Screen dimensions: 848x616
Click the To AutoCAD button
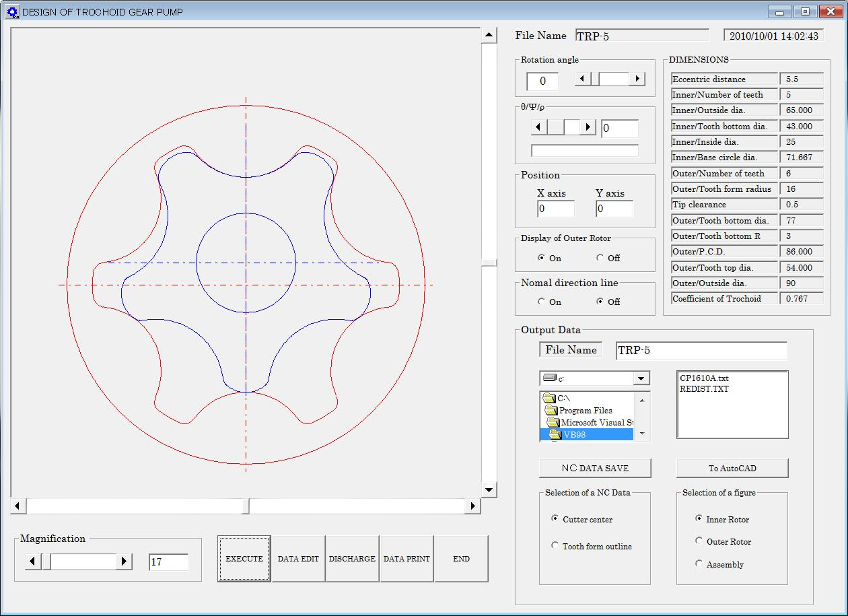tap(732, 468)
